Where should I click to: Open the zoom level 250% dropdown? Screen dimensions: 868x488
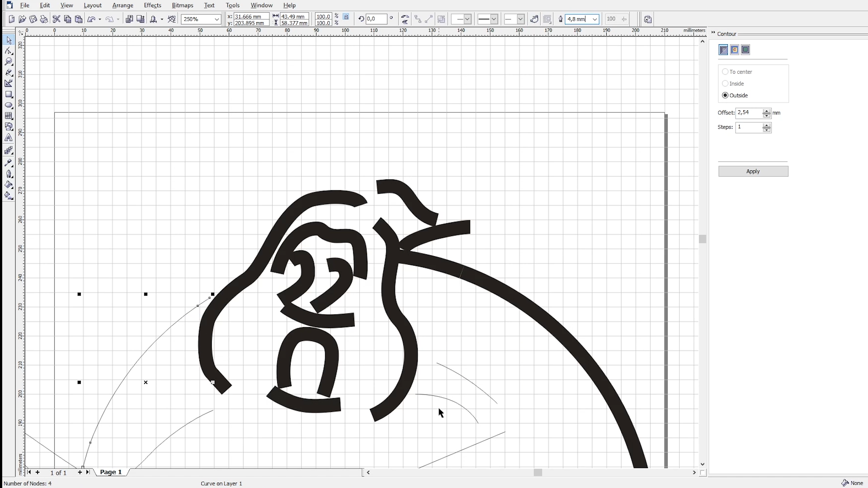(x=217, y=19)
